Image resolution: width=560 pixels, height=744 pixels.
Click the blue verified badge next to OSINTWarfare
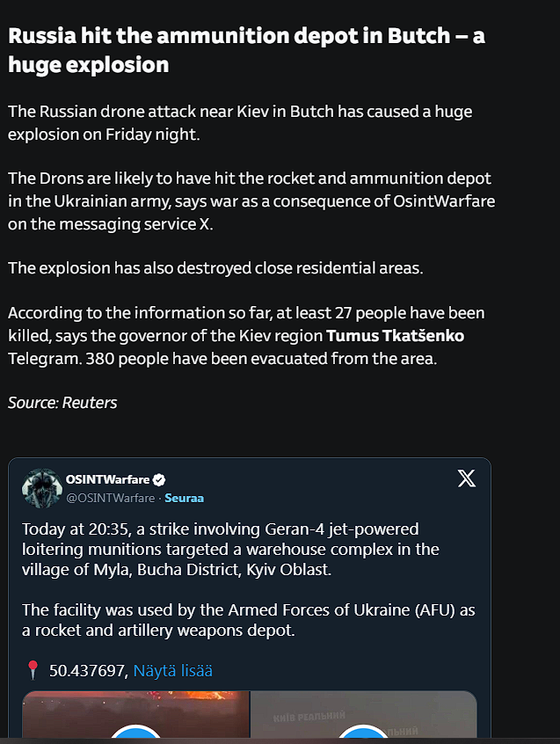click(x=159, y=479)
